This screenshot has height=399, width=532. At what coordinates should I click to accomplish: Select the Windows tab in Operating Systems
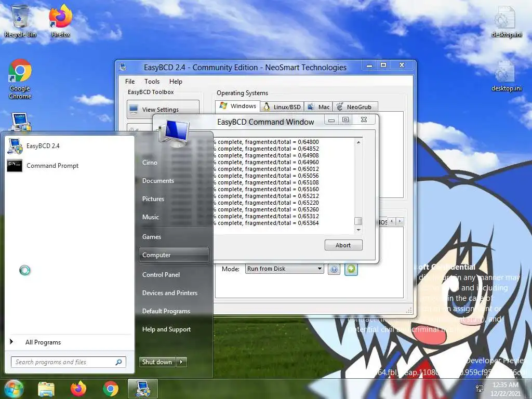(x=238, y=106)
